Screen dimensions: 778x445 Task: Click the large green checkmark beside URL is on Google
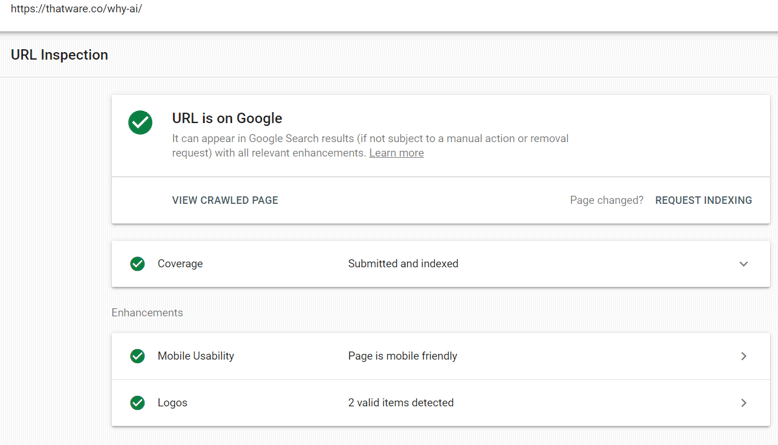point(140,122)
